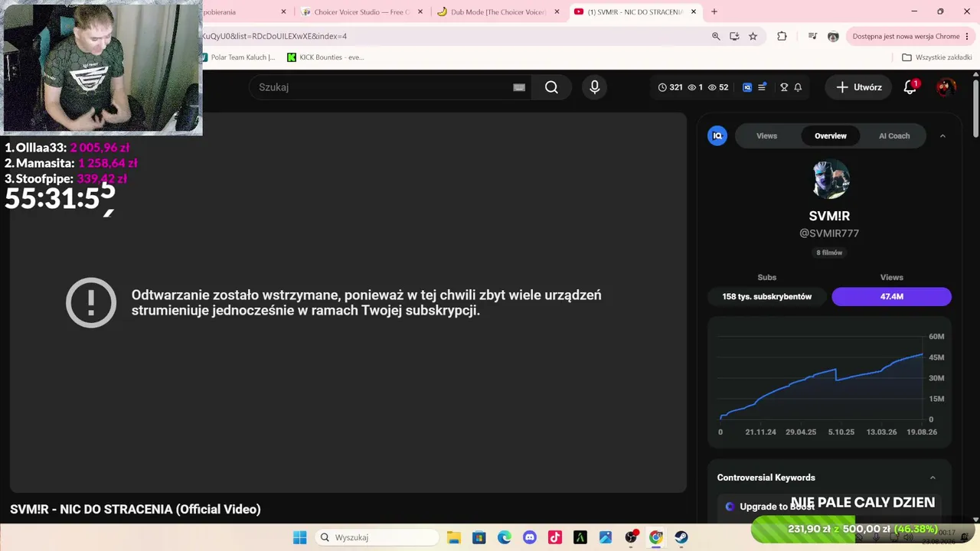This screenshot has width=980, height=551.
Task: Click the install app icon in address bar
Action: coord(735,36)
